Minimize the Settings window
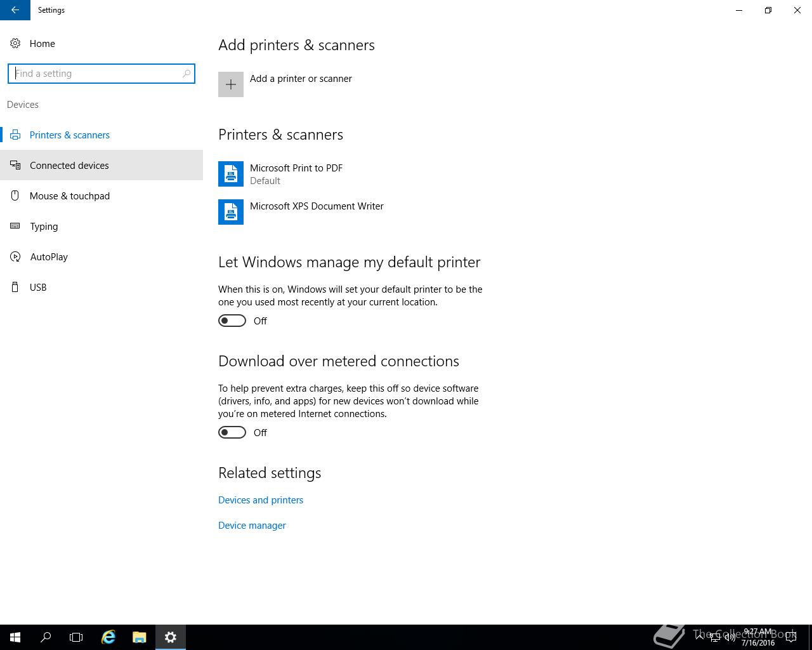 coord(739,10)
